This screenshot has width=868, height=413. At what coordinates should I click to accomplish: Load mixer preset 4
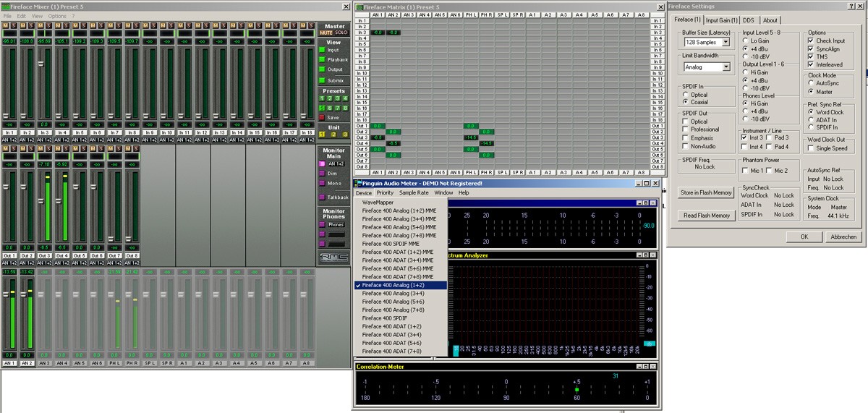point(345,98)
